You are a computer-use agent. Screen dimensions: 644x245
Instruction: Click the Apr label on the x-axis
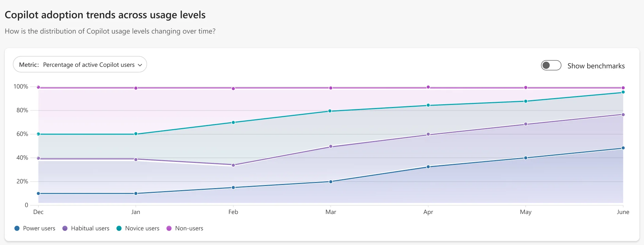click(x=428, y=212)
